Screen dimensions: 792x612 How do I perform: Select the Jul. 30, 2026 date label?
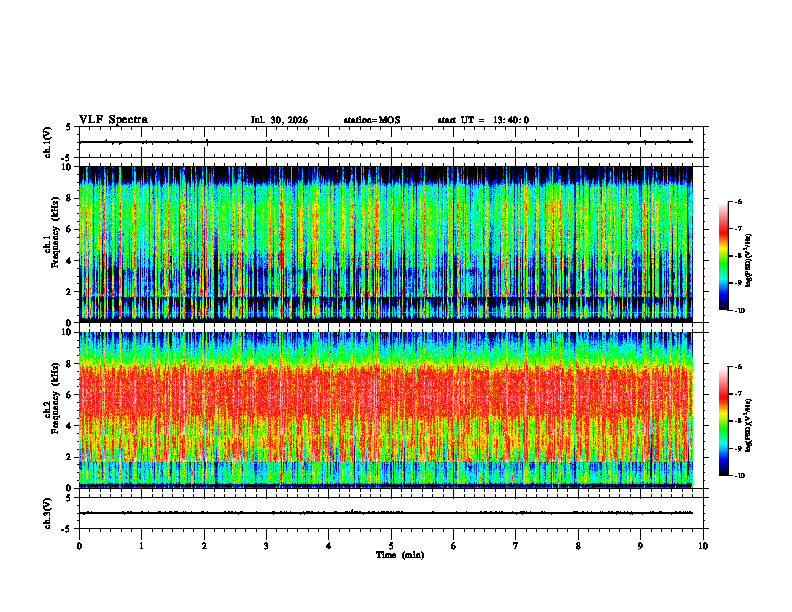(279, 120)
